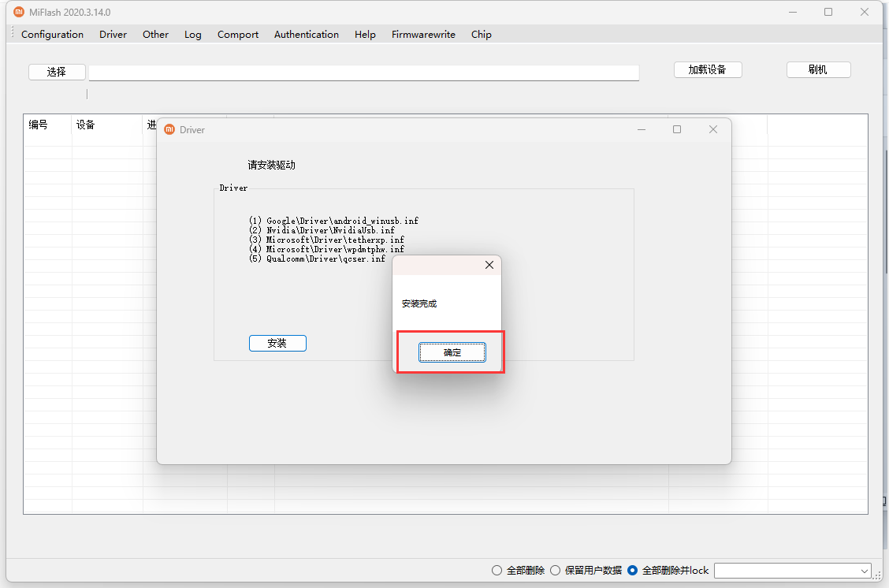This screenshot has width=889, height=588.
Task: Open the Configuration menu
Action: 52,34
